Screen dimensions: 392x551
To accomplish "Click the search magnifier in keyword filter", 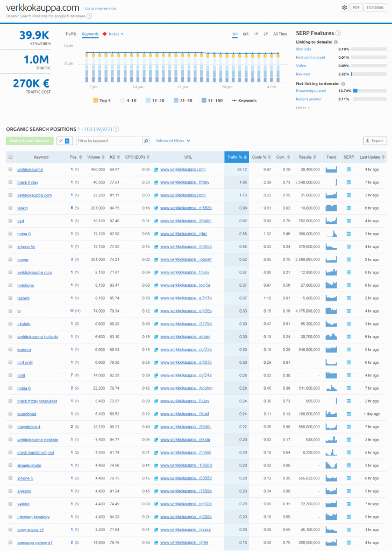I will pos(146,141).
